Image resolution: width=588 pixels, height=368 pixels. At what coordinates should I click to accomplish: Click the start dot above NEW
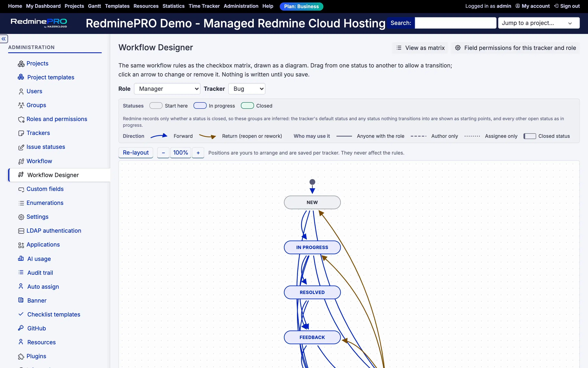click(x=312, y=182)
